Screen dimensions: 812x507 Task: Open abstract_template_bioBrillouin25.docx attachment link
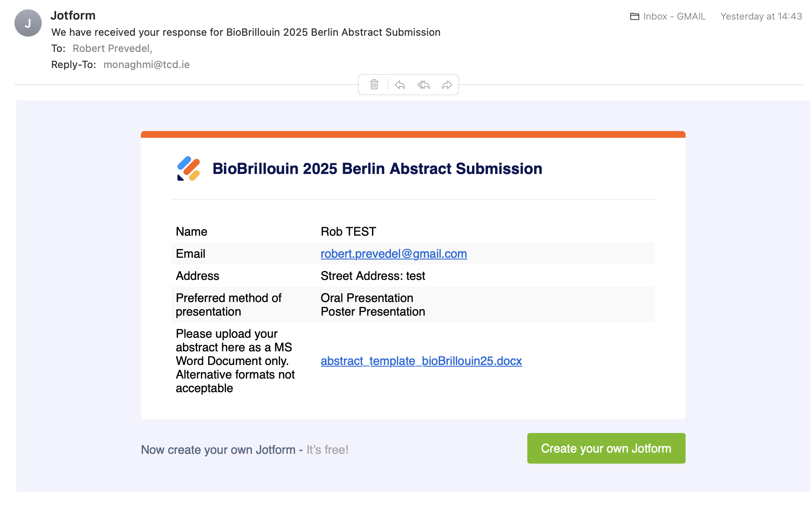pos(421,361)
